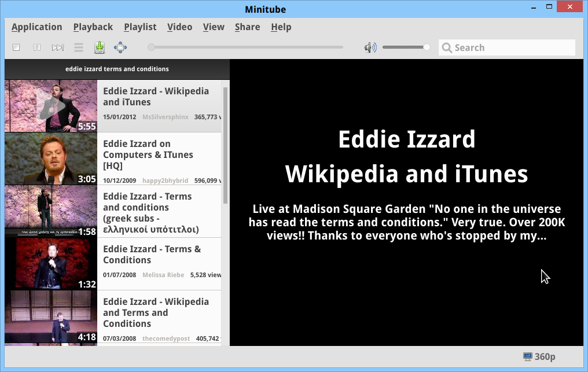Close the Minitube window

point(570,7)
